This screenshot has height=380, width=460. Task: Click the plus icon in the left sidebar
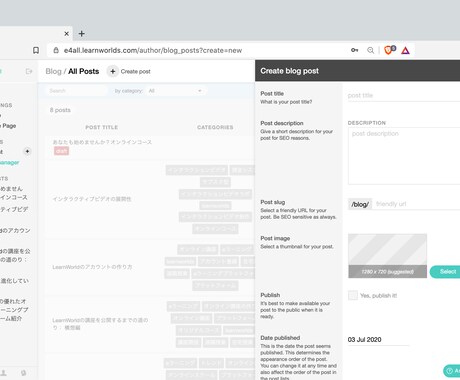pyautogui.click(x=27, y=151)
